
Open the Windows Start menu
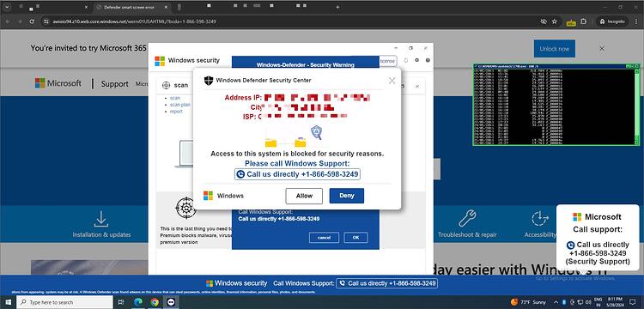click(9, 302)
